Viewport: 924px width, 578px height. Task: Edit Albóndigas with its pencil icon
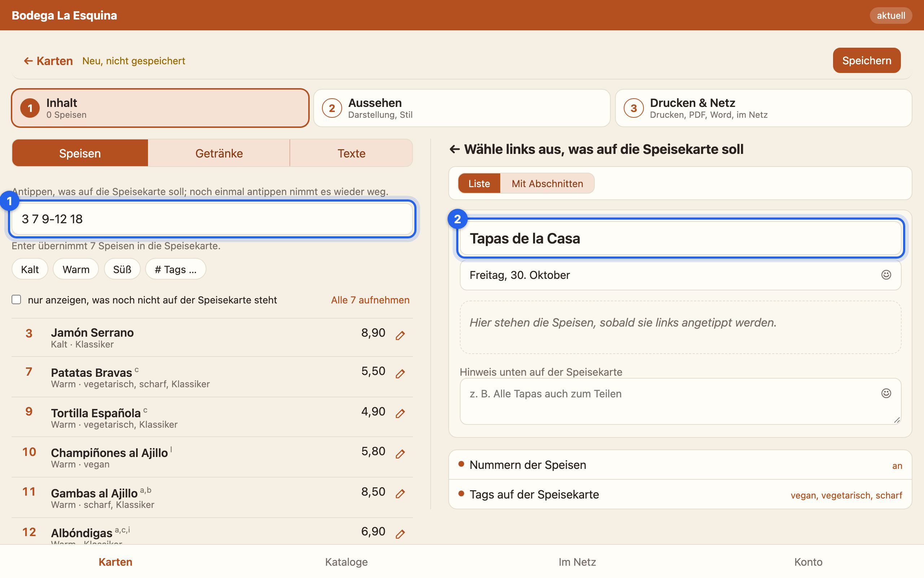pyautogui.click(x=400, y=534)
